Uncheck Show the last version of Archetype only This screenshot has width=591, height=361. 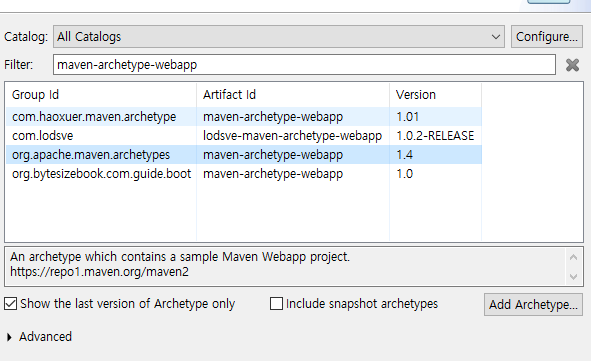[x=11, y=303]
